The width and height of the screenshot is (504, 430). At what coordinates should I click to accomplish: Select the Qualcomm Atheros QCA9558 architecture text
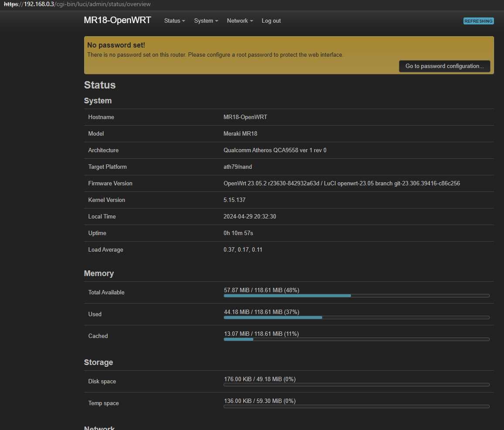(x=275, y=150)
